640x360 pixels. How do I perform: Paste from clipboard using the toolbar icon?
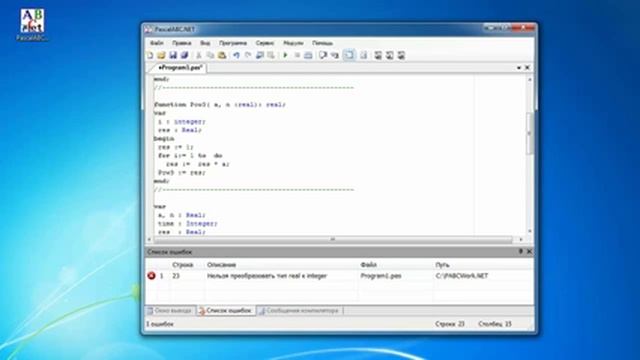pos(222,55)
